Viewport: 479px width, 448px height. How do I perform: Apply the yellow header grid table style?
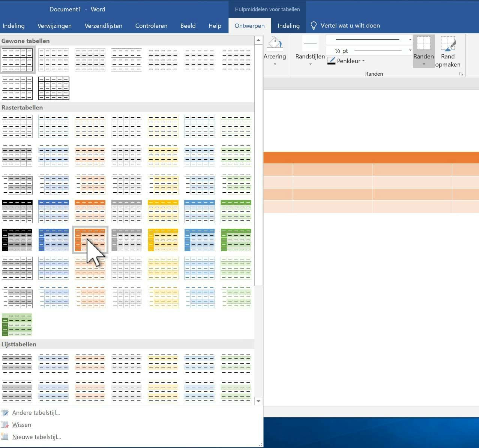coord(163,211)
